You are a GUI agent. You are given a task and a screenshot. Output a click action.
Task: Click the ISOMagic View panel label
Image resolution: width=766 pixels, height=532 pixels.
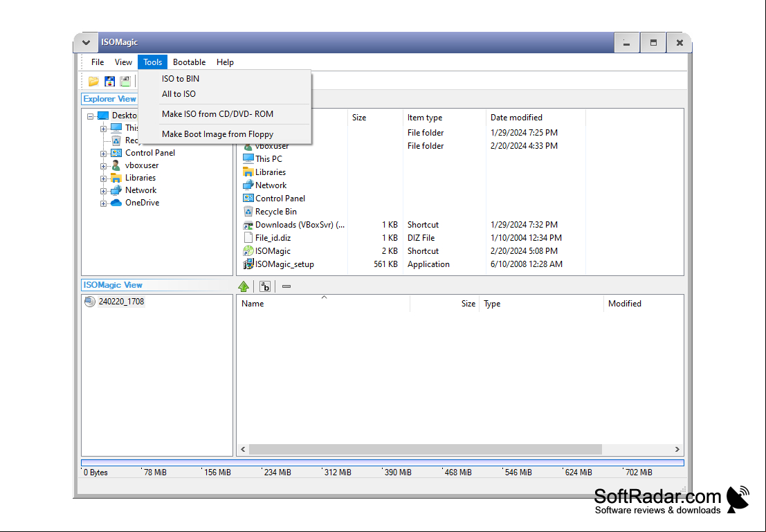click(x=113, y=285)
